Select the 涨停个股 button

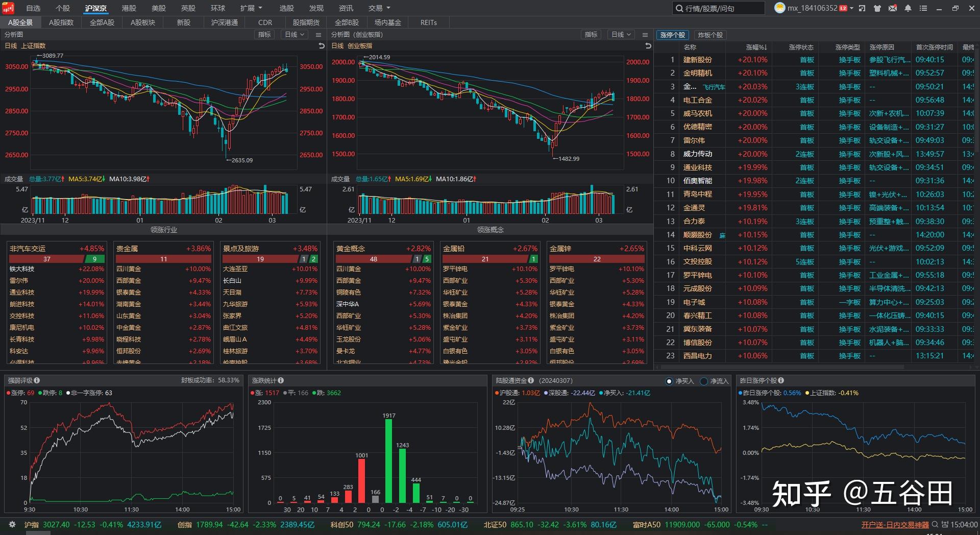pyautogui.click(x=672, y=35)
